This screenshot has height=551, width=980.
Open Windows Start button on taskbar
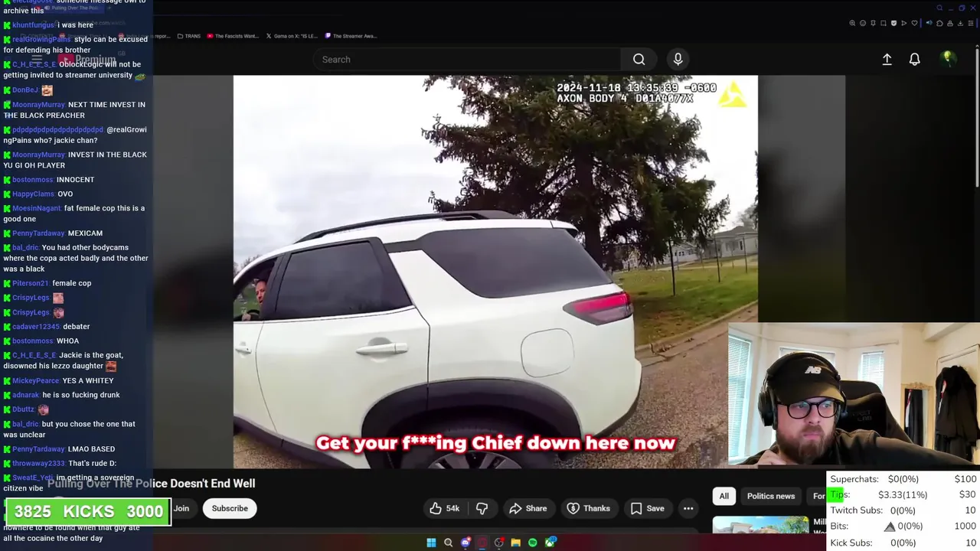tap(431, 543)
